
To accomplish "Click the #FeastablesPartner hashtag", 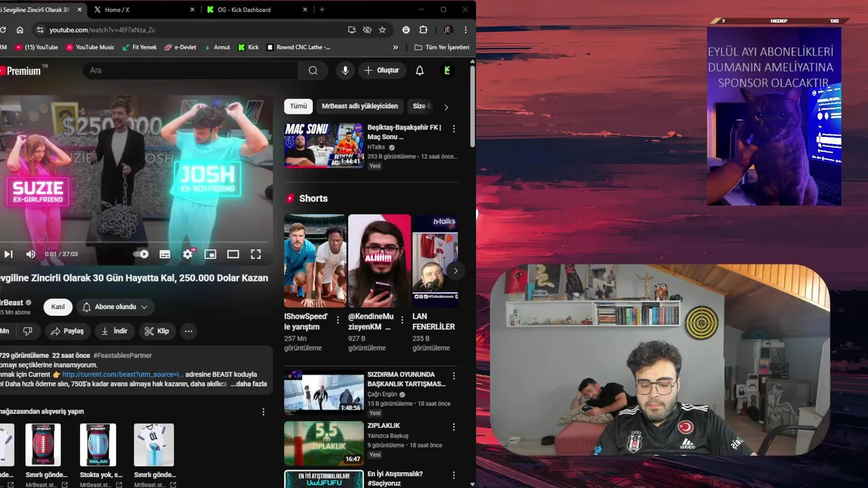I will [123, 356].
